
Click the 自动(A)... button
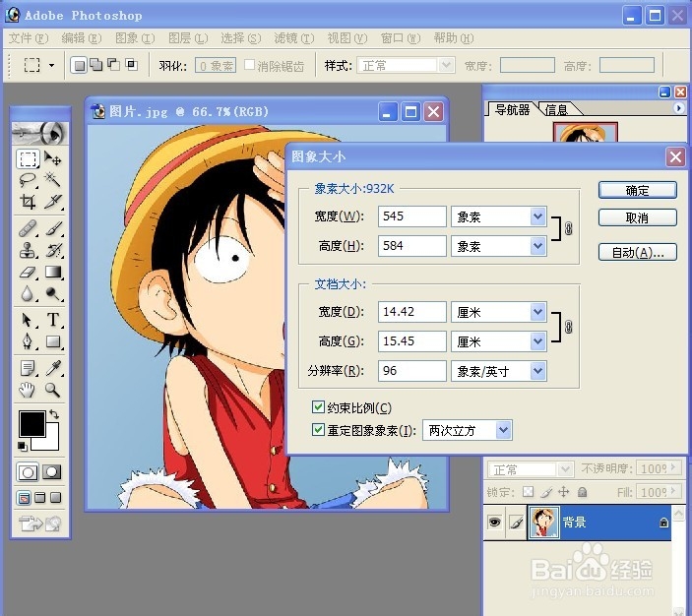(637, 252)
